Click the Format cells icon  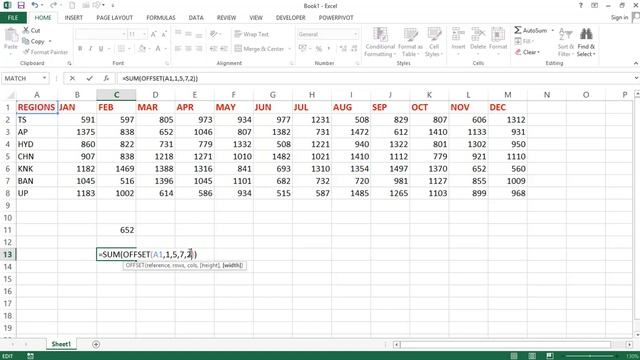(498, 34)
